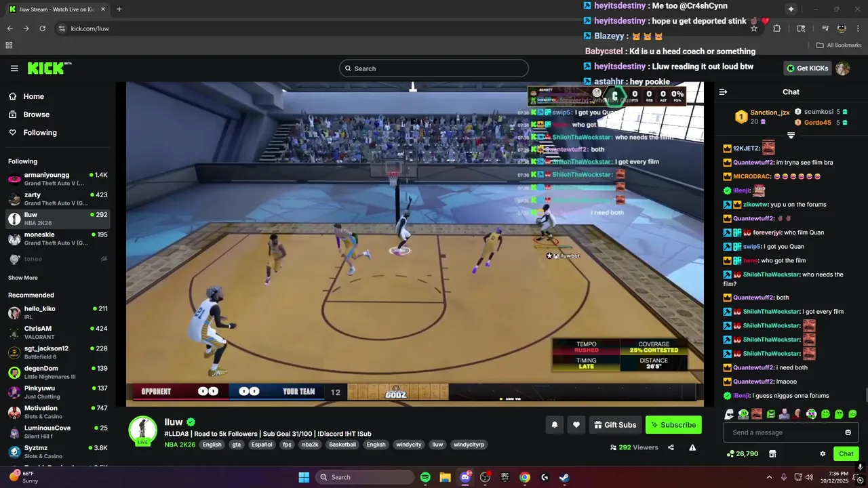Click the Get KICKs button

click(807, 68)
